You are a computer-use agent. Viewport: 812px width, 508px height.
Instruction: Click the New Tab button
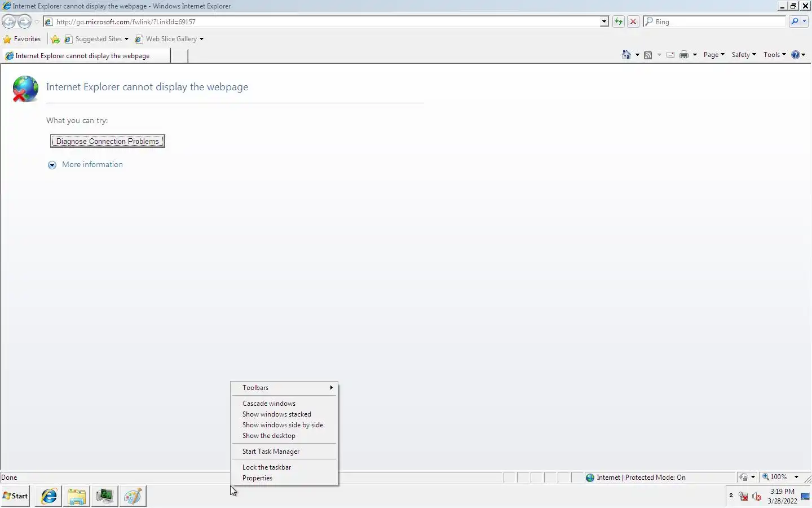coord(179,56)
